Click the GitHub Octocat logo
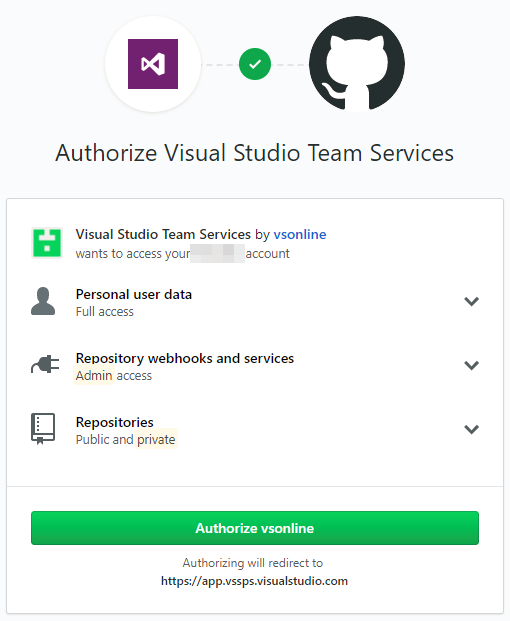 tap(357, 64)
